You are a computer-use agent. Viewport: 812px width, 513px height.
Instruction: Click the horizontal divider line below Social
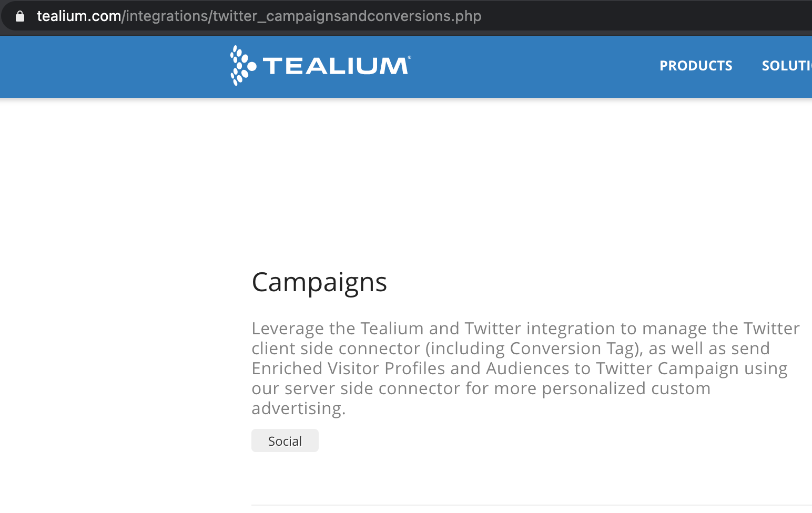(532, 505)
